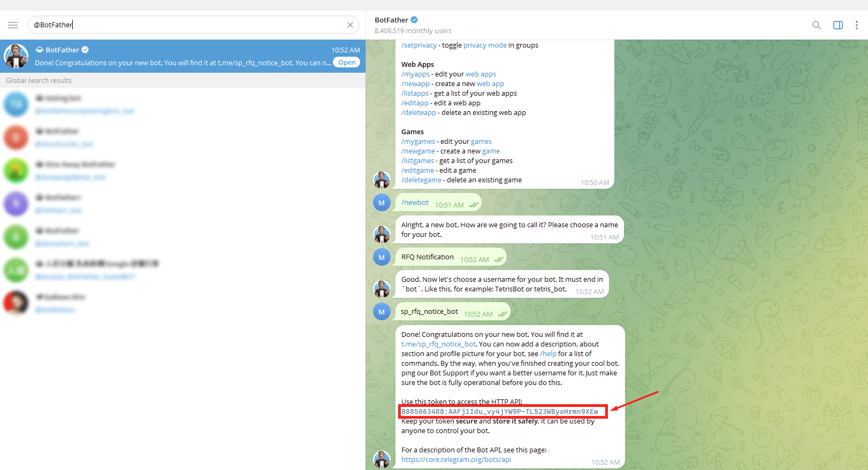This screenshot has height=470, width=868.
Task: Click the /editapp command
Action: pos(415,103)
